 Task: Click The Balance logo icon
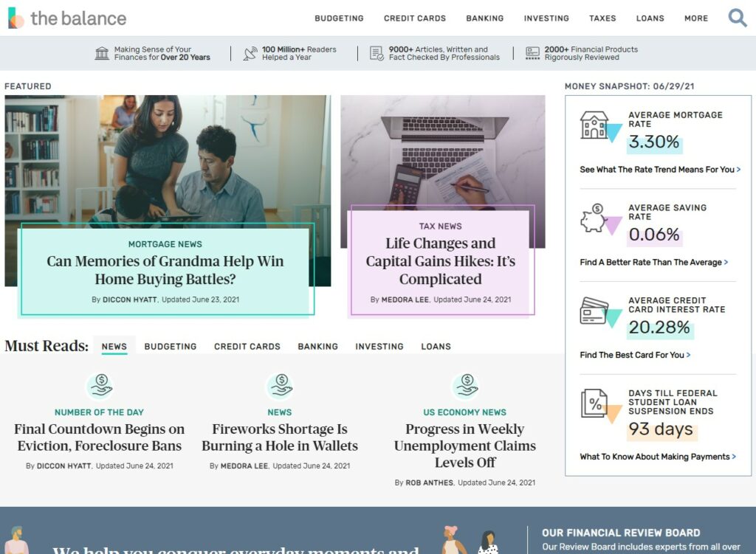coord(16,18)
